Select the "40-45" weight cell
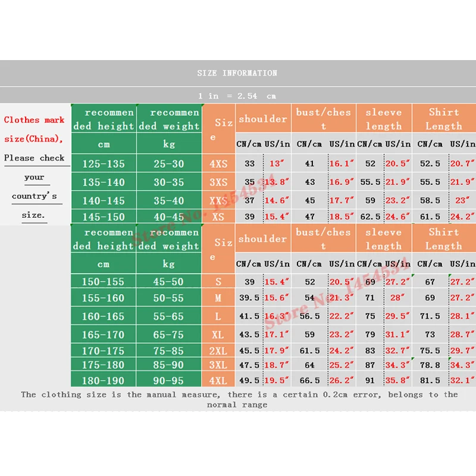The width and height of the screenshot is (476, 476). [x=169, y=217]
